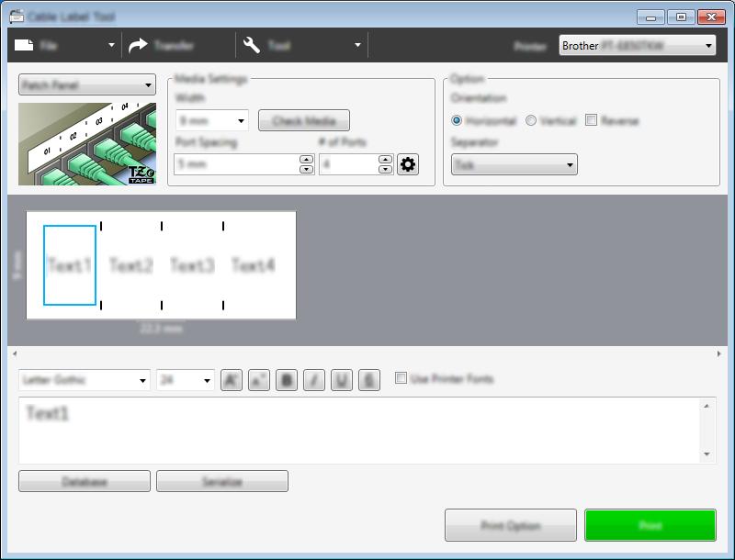Viewport: 735px width, 560px height.
Task: Click inside the Port Spacing field
Action: 236,164
